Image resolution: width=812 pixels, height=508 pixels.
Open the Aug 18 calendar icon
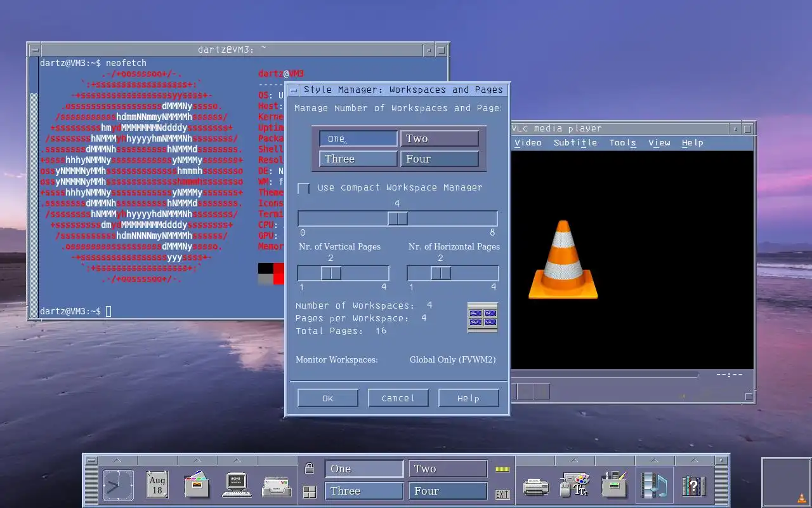tap(157, 485)
